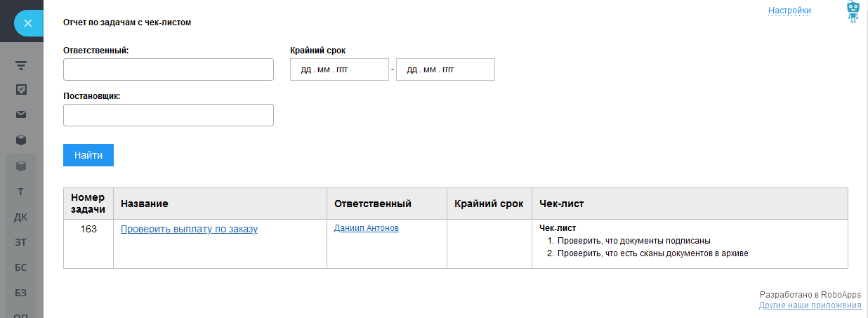Click the gray highlighted cube sidebar icon
This screenshot has width=868, height=318.
tap(21, 166)
